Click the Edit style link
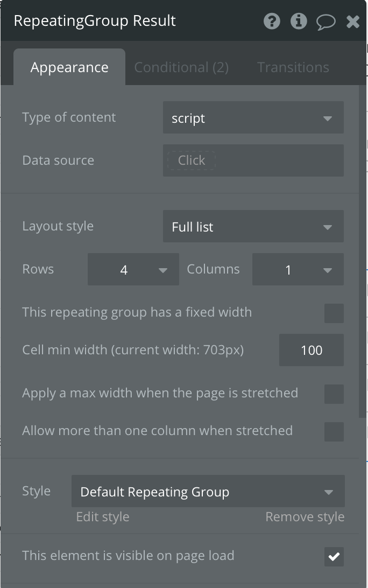 pyautogui.click(x=103, y=517)
